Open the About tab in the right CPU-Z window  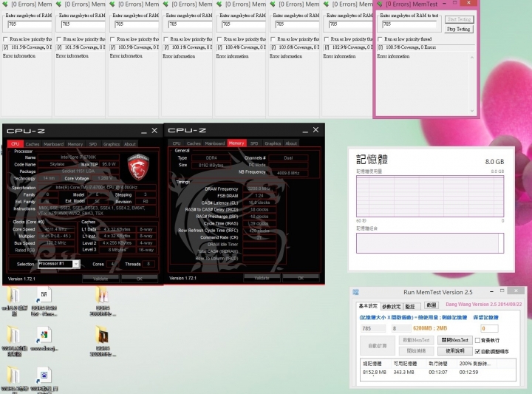click(291, 143)
